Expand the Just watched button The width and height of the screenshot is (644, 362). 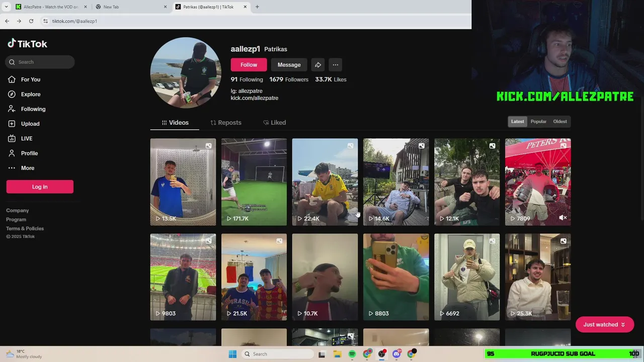pyautogui.click(x=604, y=325)
